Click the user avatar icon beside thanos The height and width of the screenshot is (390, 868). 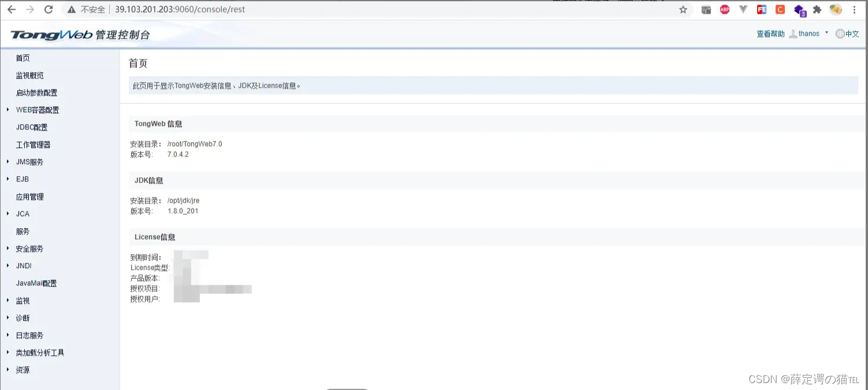pyautogui.click(x=794, y=34)
